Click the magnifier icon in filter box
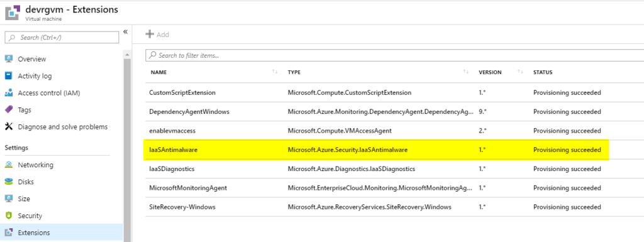The image size is (644, 242). (x=152, y=55)
